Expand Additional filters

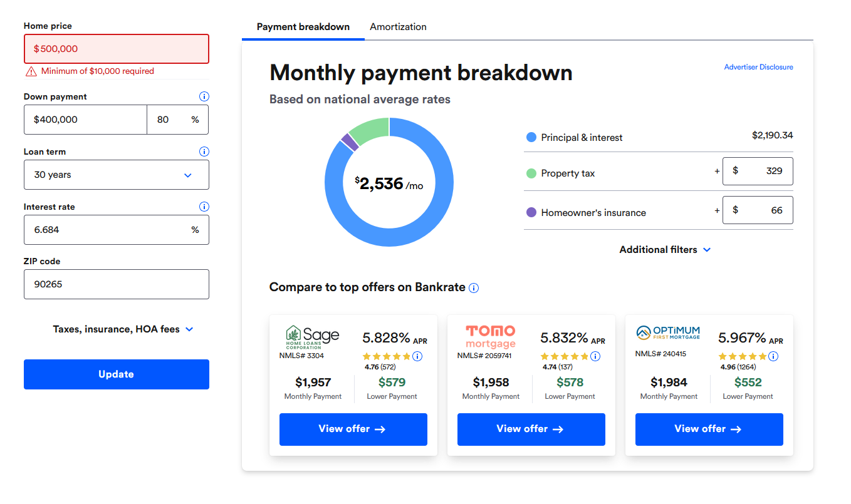tap(665, 250)
